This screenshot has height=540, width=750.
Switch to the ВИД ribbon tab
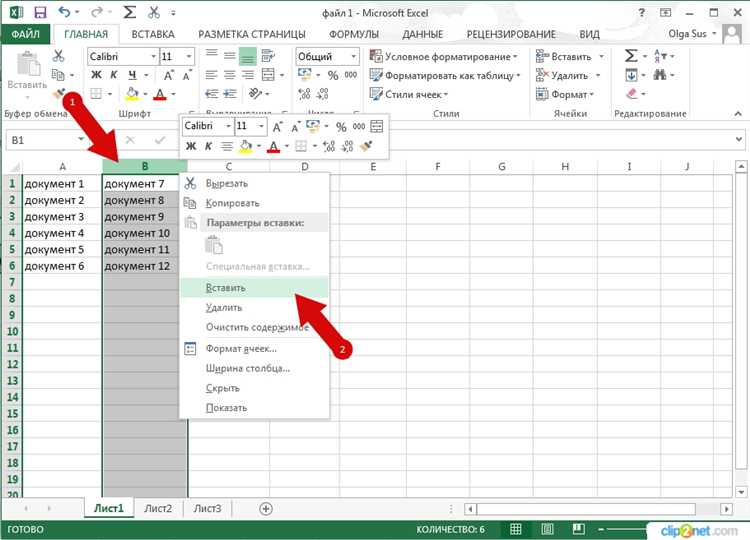589,34
